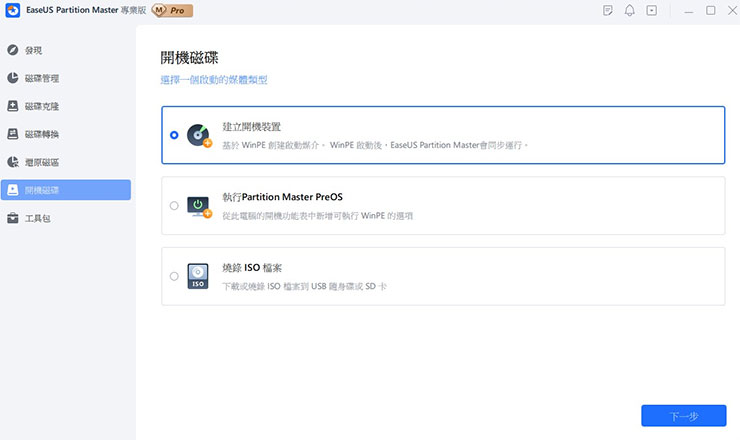The height and width of the screenshot is (440, 740).
Task: Open the 工具包 menu item
Action: pos(66,218)
